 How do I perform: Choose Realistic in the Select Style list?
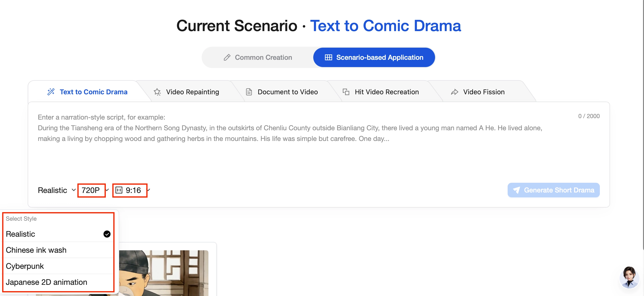[58, 234]
